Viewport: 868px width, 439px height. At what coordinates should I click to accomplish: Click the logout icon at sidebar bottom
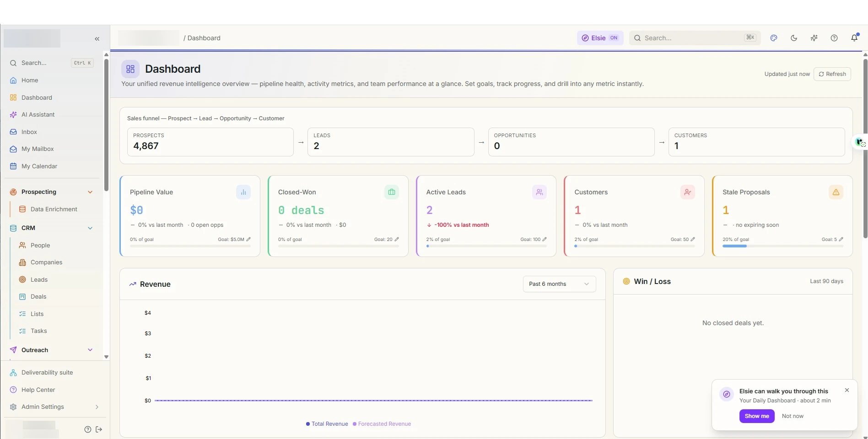pyautogui.click(x=99, y=429)
